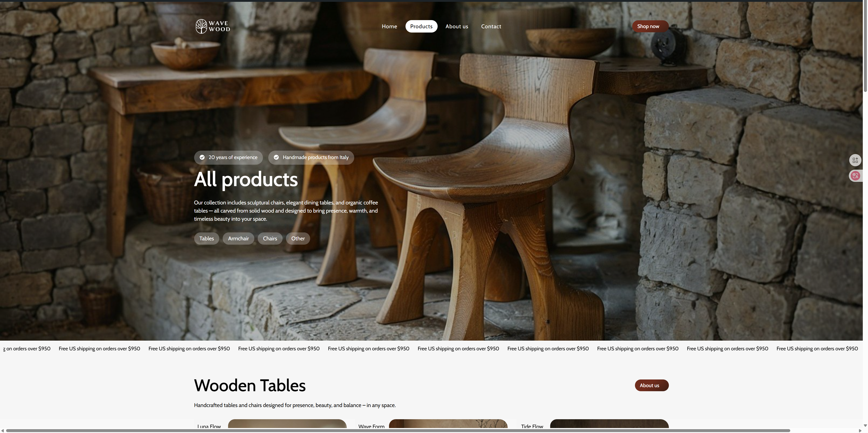
Task: Click the About us button beside Wooden Tables
Action: (652, 386)
